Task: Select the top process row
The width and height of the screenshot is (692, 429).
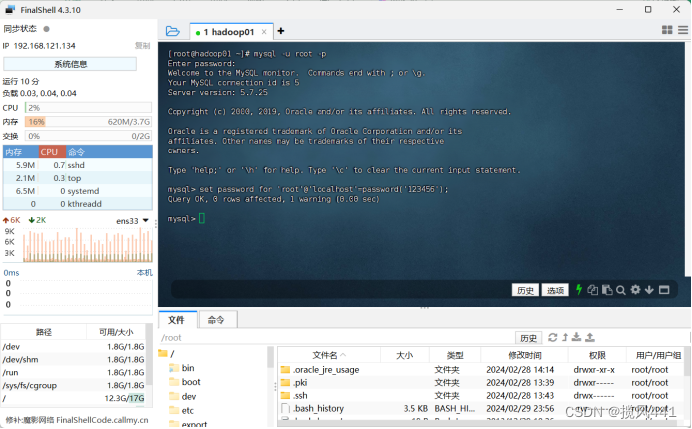Action: 78,178
